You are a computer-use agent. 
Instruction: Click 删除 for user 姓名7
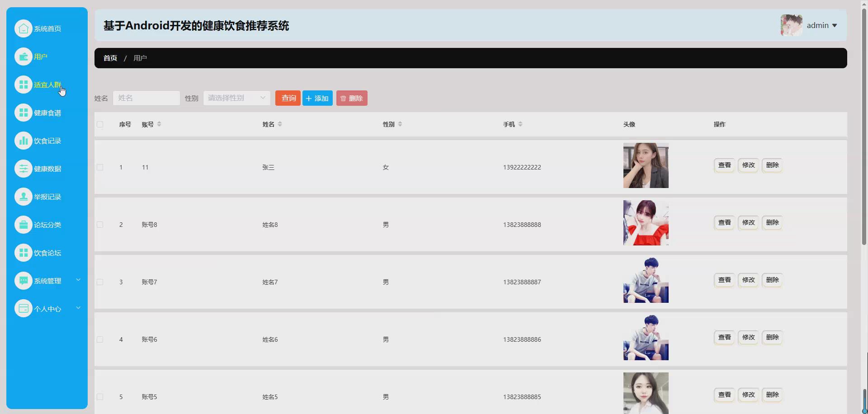[773, 280]
